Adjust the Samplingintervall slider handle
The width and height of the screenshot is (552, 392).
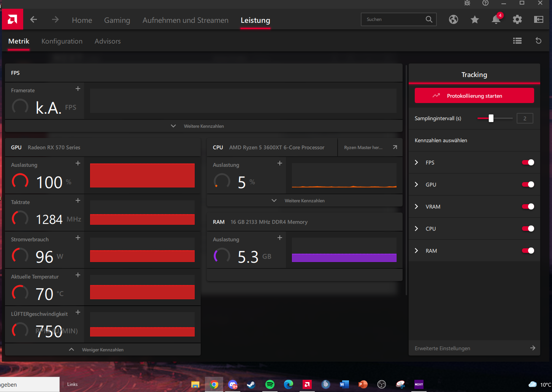point(491,118)
